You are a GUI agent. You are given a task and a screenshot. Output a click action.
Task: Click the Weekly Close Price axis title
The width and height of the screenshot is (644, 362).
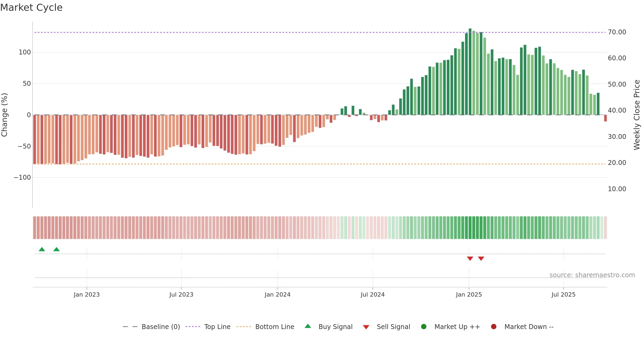click(637, 115)
